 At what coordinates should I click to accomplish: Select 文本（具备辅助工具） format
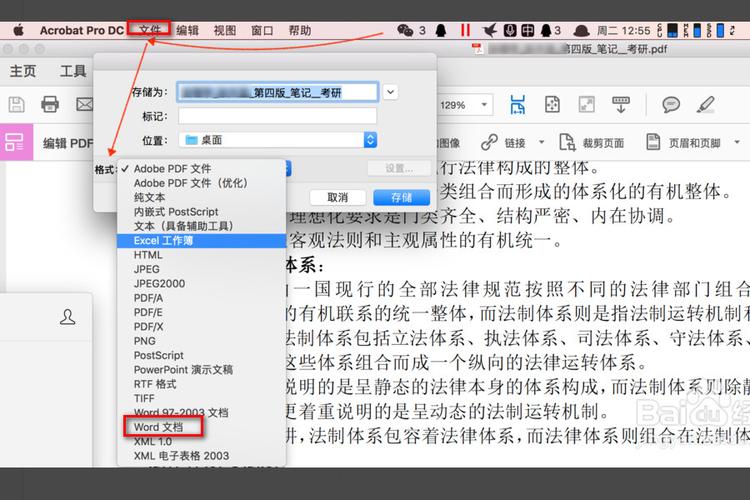tap(201, 226)
